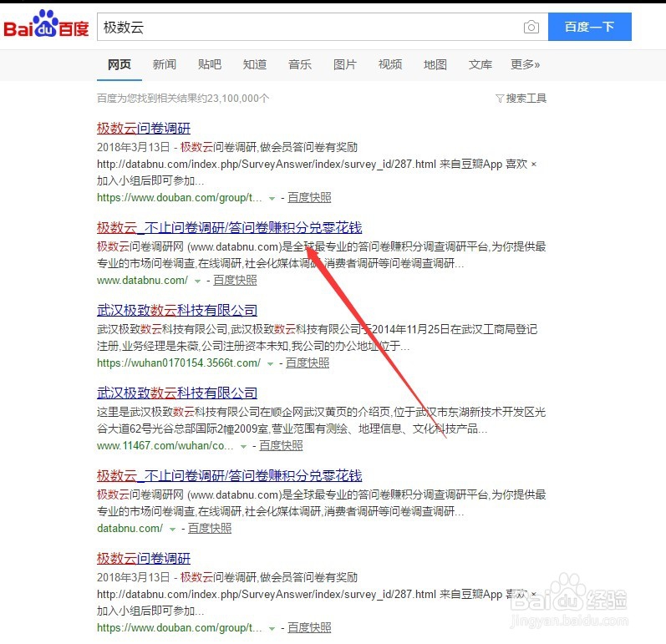Screen dimensions: 666x644
Task: Click the last https://www.douban.com/group/t... URL
Action: pos(179,628)
